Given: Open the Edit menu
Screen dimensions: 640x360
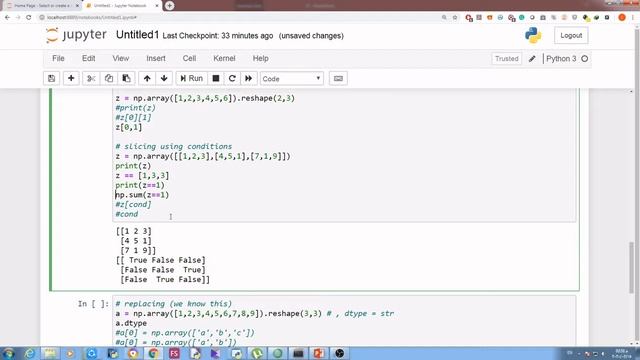Looking at the screenshot, I should (89, 58).
